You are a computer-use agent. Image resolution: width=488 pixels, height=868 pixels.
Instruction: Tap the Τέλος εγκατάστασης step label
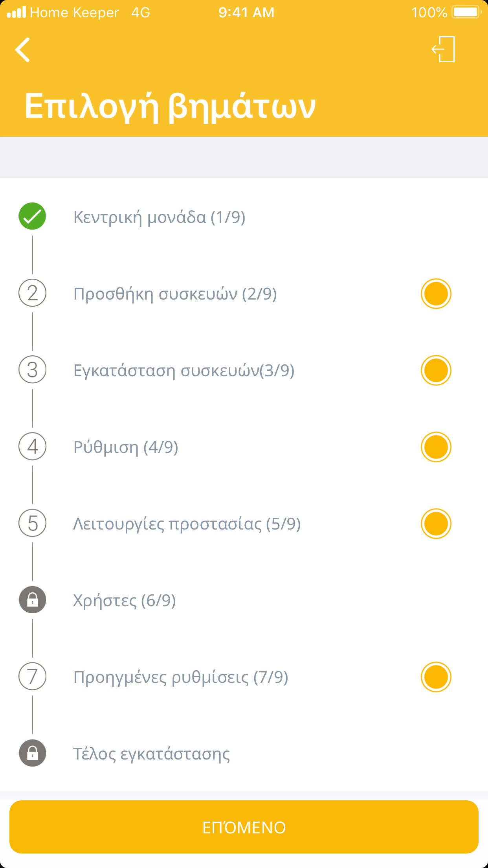pyautogui.click(x=151, y=754)
